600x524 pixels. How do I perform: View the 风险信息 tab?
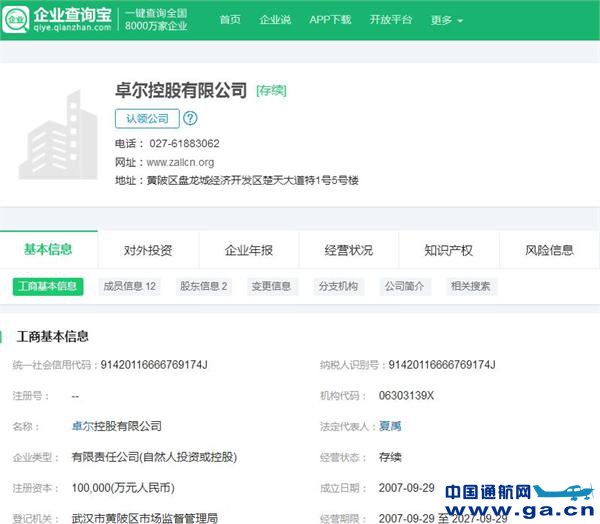[x=549, y=250]
